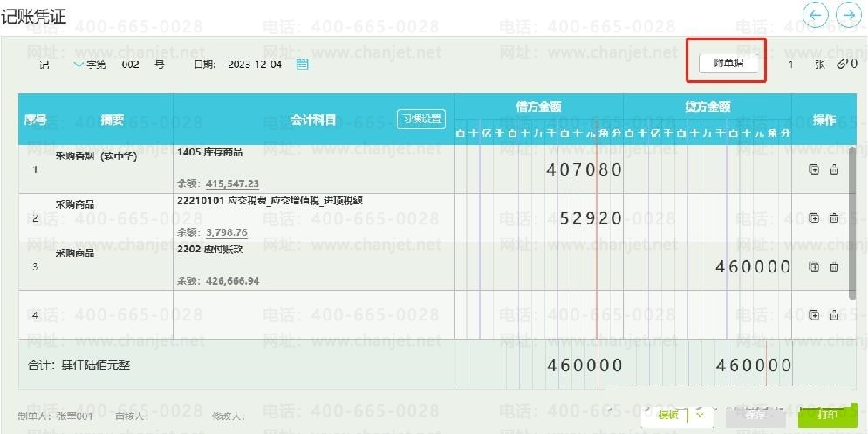Edit the attachment count field 1

click(790, 65)
